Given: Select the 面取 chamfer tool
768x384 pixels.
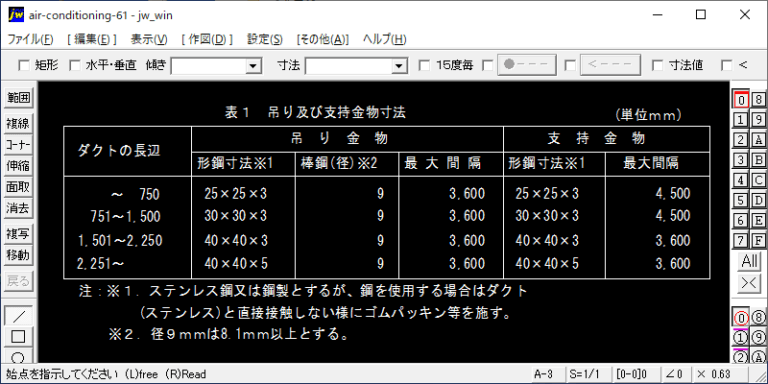Looking at the screenshot, I should click(18, 187).
